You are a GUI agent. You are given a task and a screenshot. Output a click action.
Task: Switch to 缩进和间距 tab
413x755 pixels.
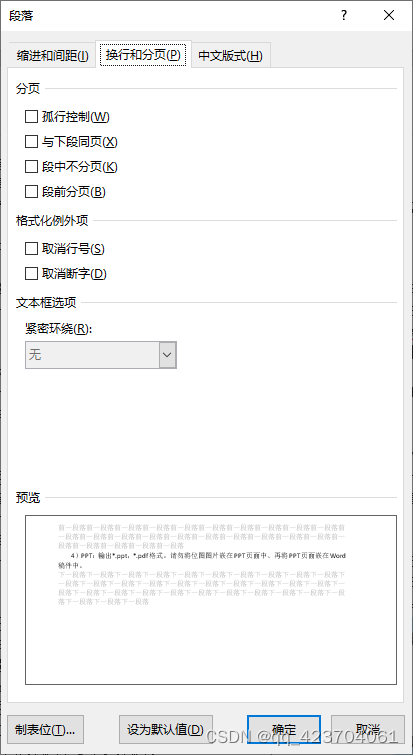[52, 56]
